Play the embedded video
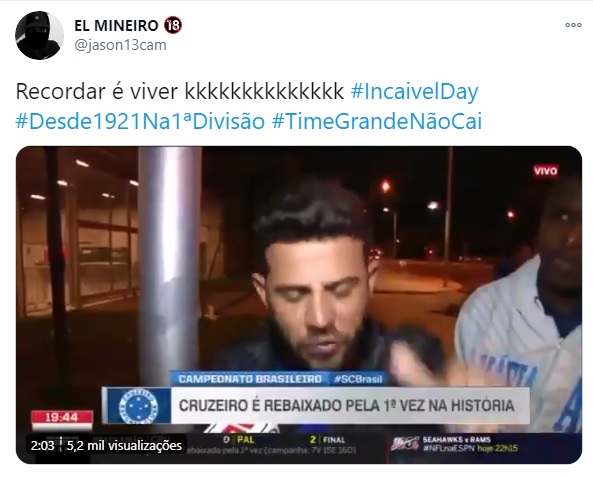The image size is (593, 478). pyautogui.click(x=299, y=305)
